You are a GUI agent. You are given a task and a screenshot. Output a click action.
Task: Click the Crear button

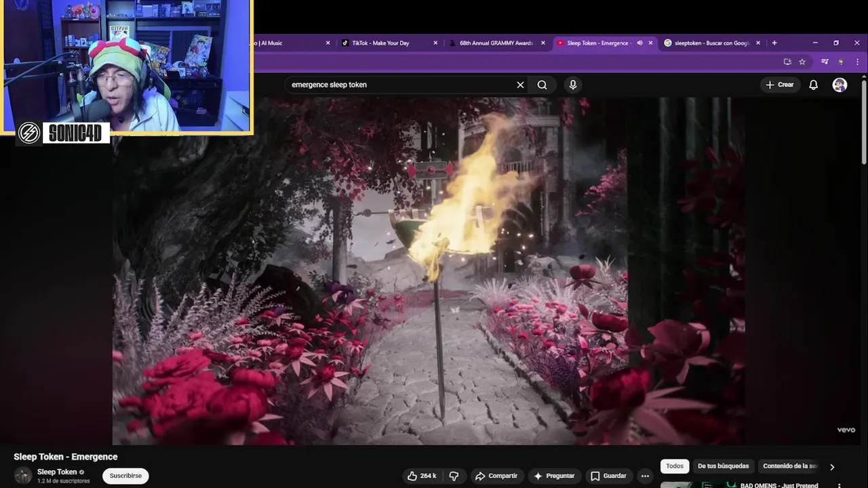779,85
